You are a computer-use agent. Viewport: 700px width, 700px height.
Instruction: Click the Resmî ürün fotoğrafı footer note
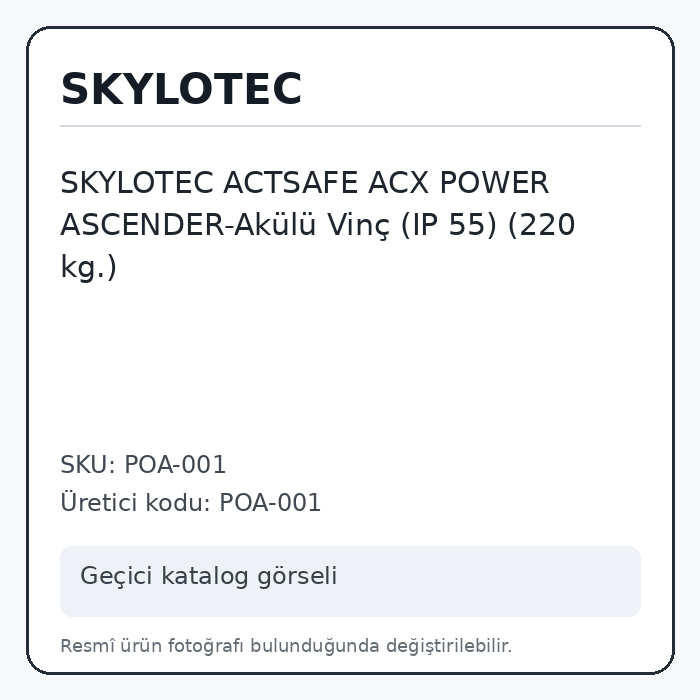tap(286, 646)
